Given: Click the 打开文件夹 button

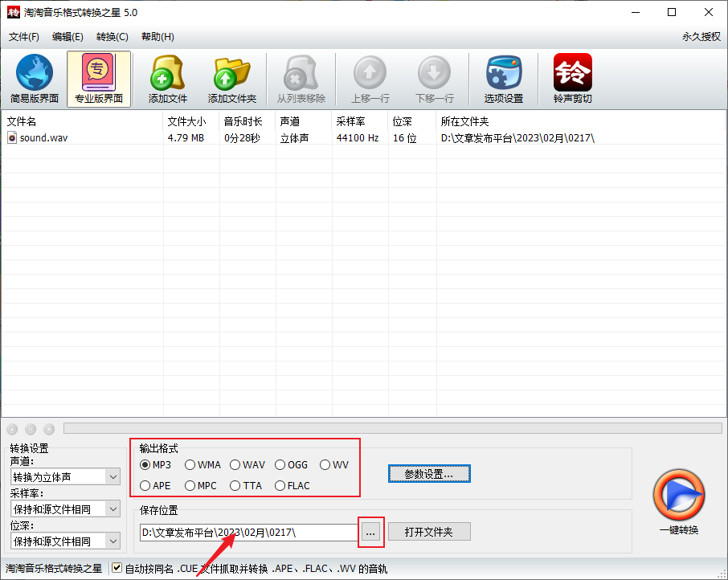Looking at the screenshot, I should click(429, 532).
